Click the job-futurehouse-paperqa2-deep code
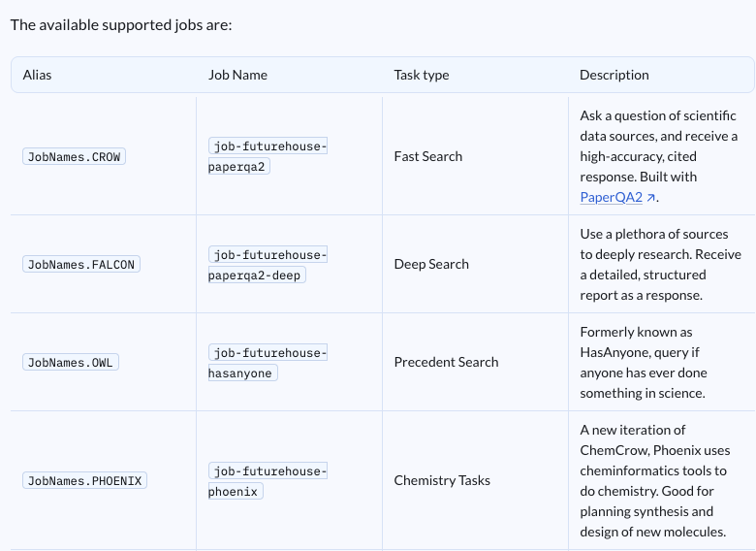 pyautogui.click(x=268, y=265)
